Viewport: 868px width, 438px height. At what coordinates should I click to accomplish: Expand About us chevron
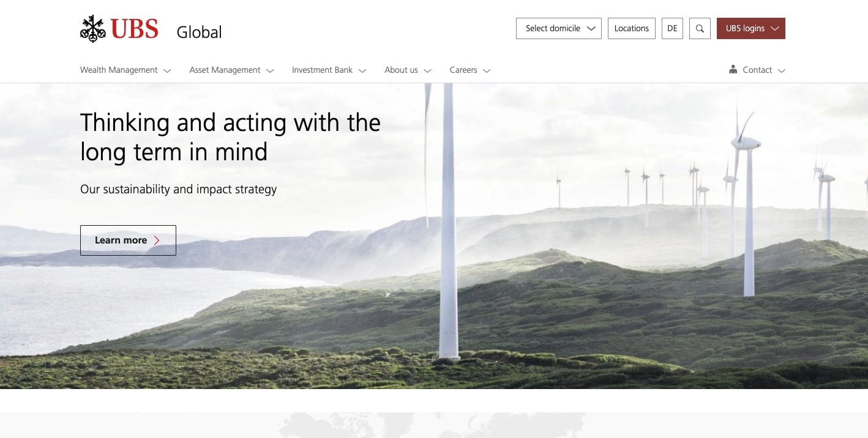point(428,71)
